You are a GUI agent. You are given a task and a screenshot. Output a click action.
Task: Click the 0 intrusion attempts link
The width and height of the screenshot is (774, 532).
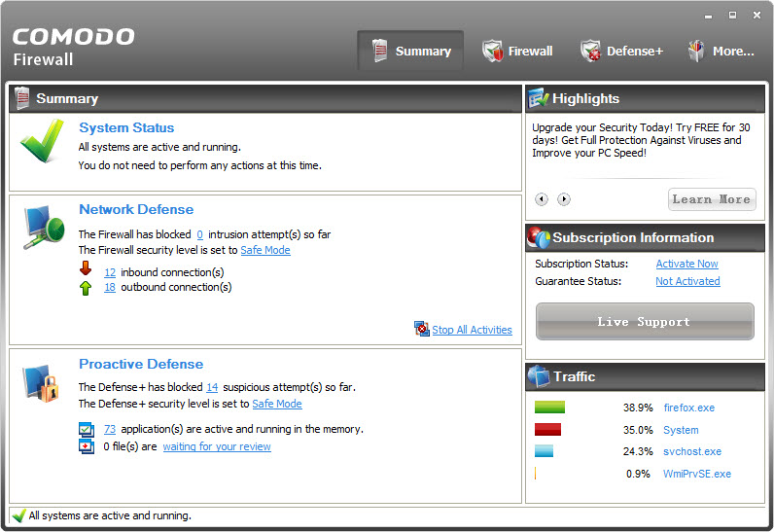point(200,235)
